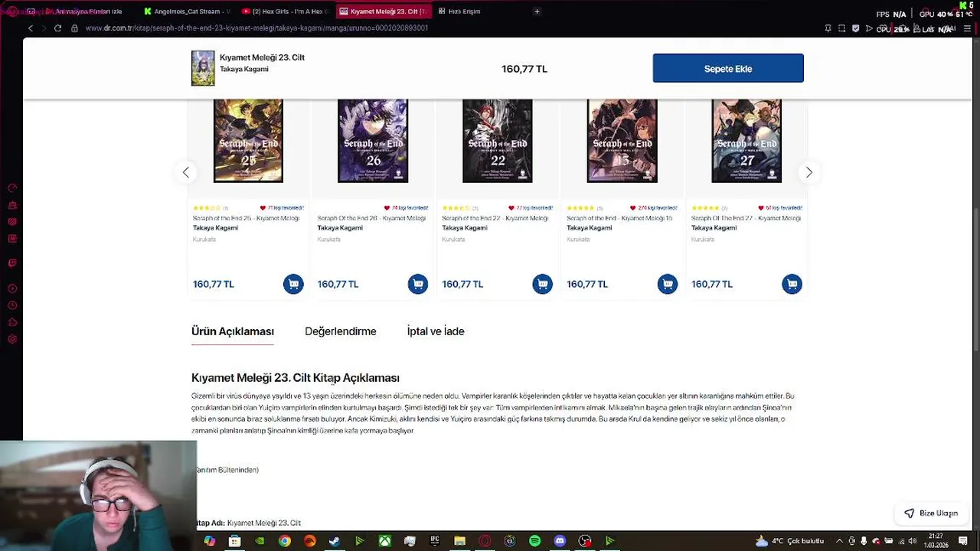Viewport: 980px width, 551px height.
Task: Open Bize Ulaşın contact button
Action: coord(931,513)
